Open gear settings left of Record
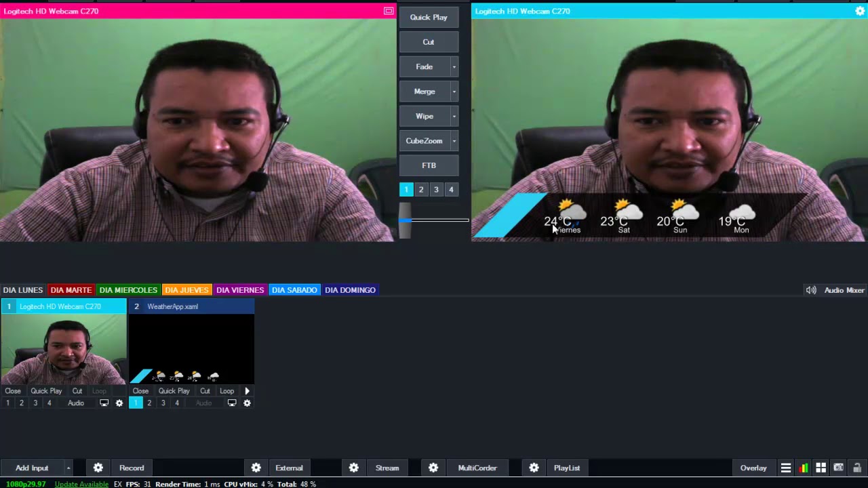 (98, 468)
